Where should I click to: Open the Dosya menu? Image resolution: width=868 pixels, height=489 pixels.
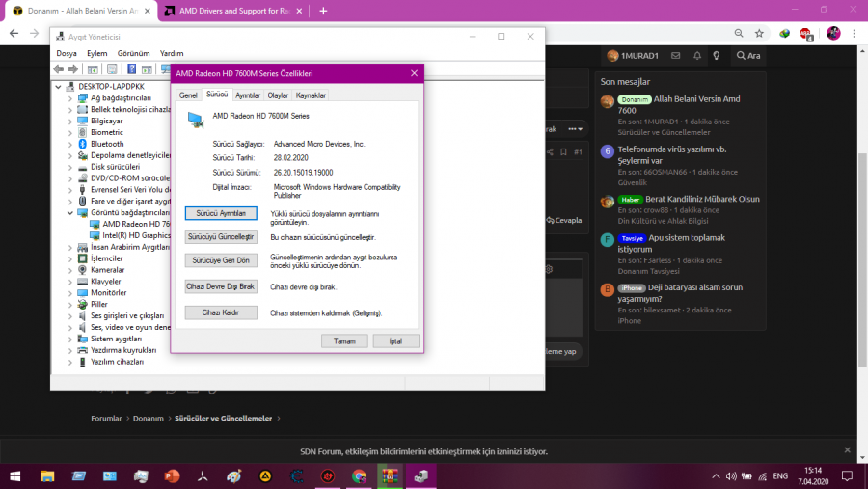[x=67, y=53]
